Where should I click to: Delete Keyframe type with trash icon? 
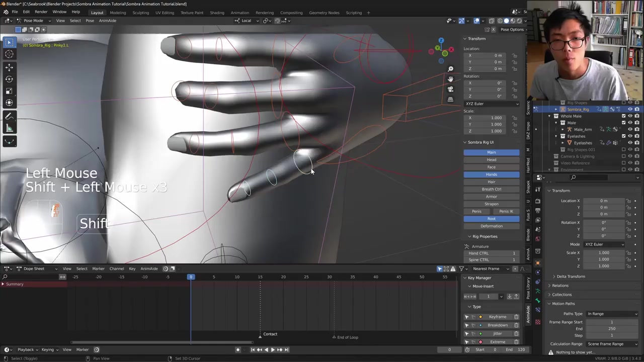(x=516, y=317)
